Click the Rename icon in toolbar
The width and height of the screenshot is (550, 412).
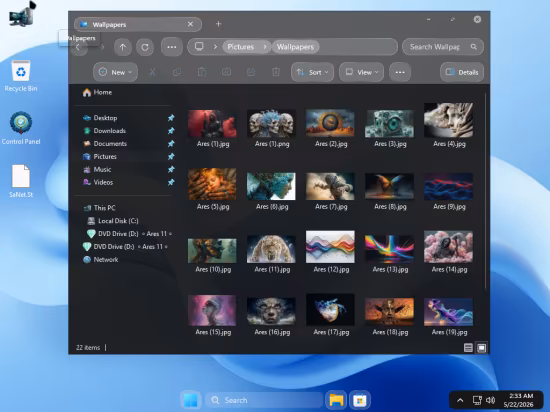click(227, 72)
